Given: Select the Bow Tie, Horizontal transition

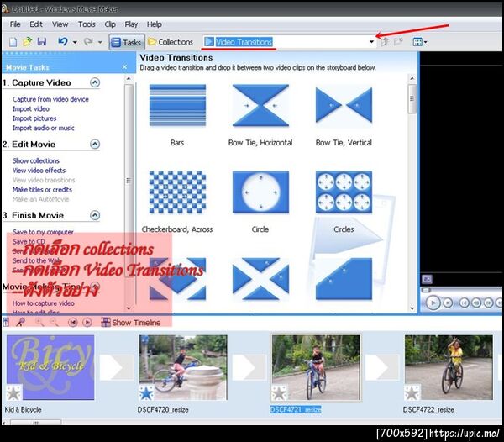Looking at the screenshot, I should point(260,105).
